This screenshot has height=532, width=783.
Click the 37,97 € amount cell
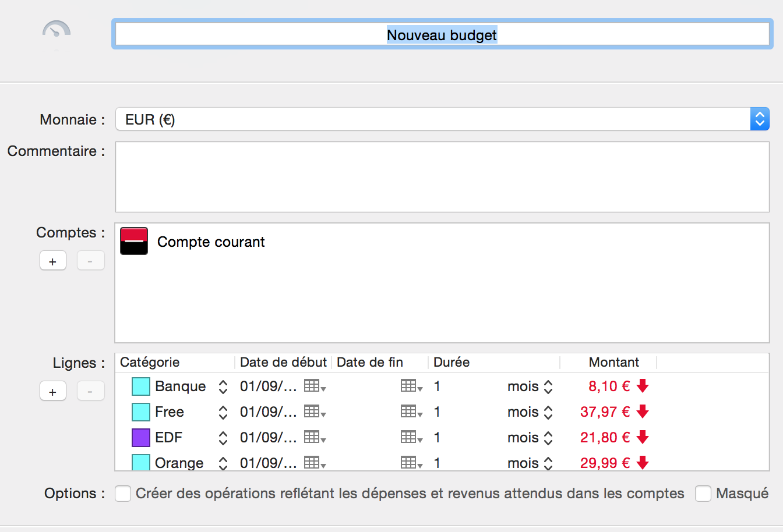point(605,412)
